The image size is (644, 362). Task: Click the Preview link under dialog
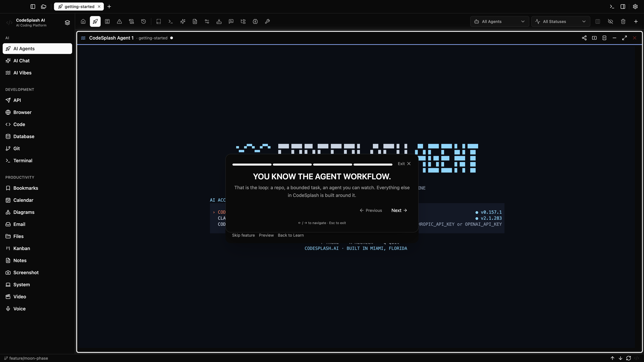click(x=266, y=235)
